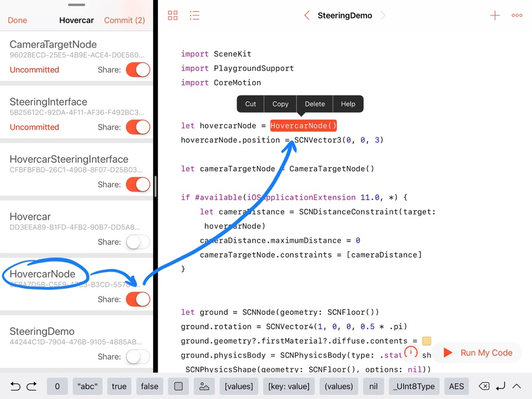This screenshot has width=532, height=399.
Task: Click the Hovercar title in sidebar header
Action: pos(76,20)
